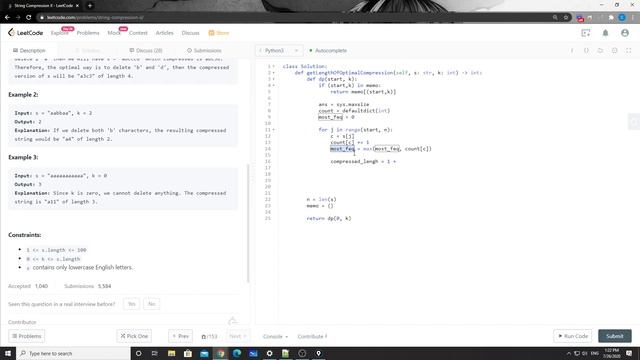This screenshot has width=640, height=360.
Task: Open the user profile avatar menu
Action: [x=625, y=33]
